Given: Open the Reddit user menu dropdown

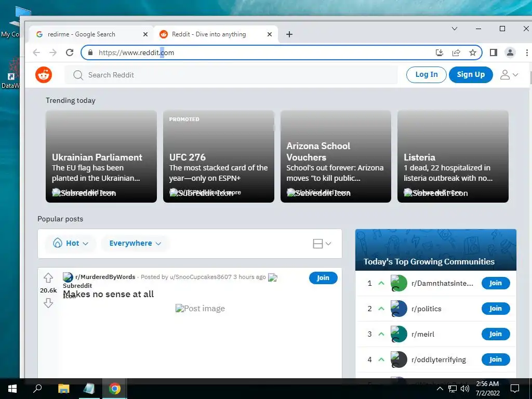Looking at the screenshot, I should tap(509, 75).
